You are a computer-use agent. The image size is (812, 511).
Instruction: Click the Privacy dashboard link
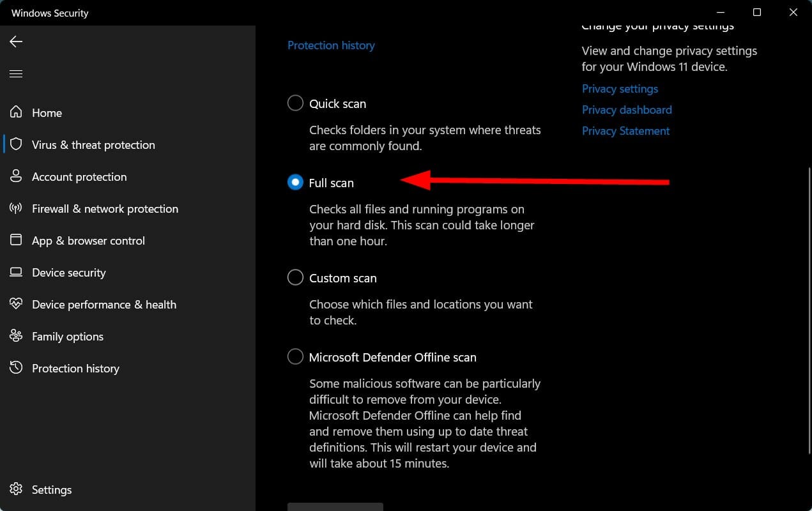[x=627, y=109]
